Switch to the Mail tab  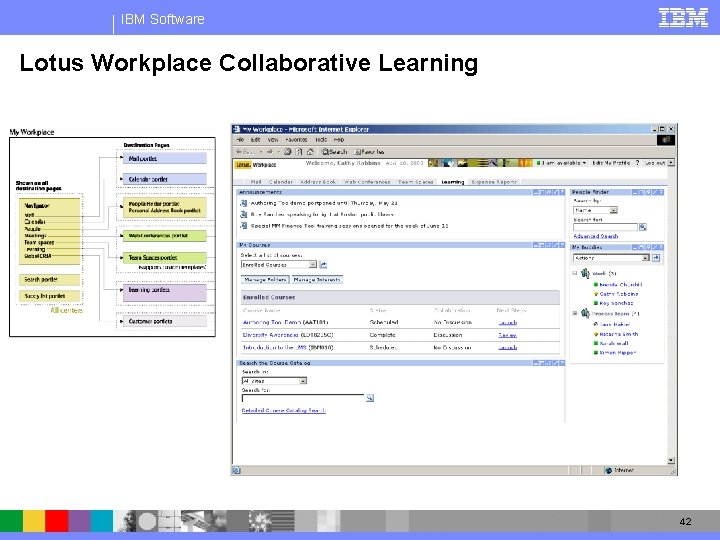point(256,182)
